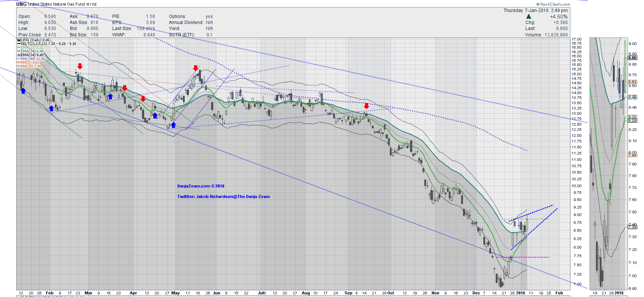Click the 8.86 last-price tag in the zoom panel
The height and width of the screenshot is (297, 644).
(x=632, y=58)
